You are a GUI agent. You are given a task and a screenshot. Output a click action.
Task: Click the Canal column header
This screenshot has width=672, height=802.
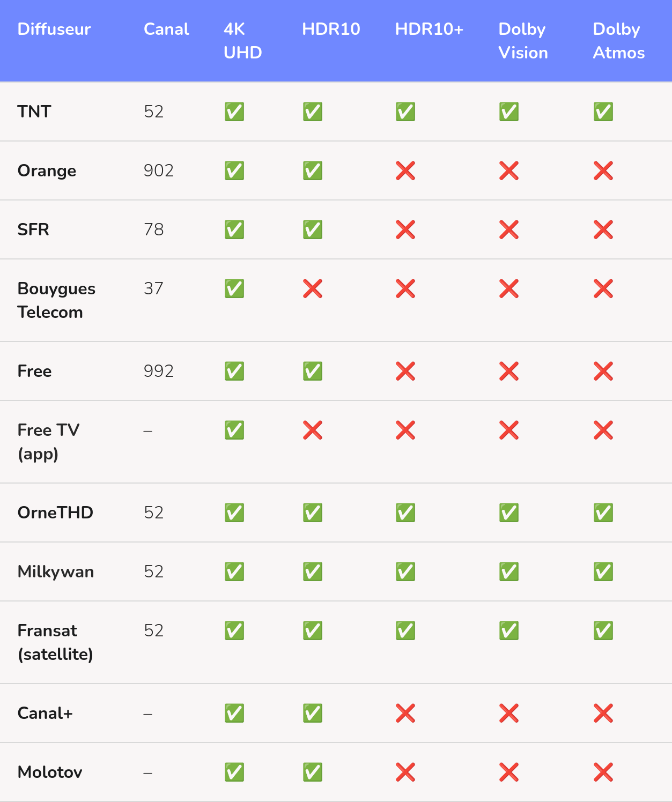(x=166, y=29)
